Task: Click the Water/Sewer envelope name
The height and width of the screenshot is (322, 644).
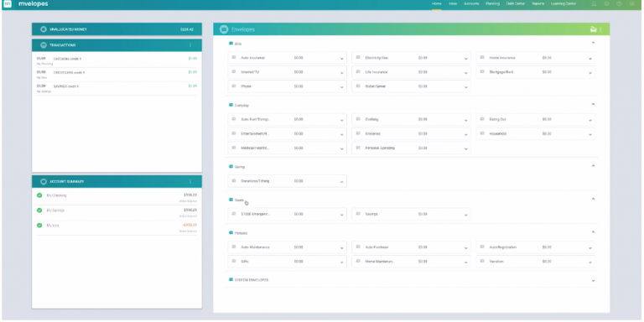Action: pos(376,86)
